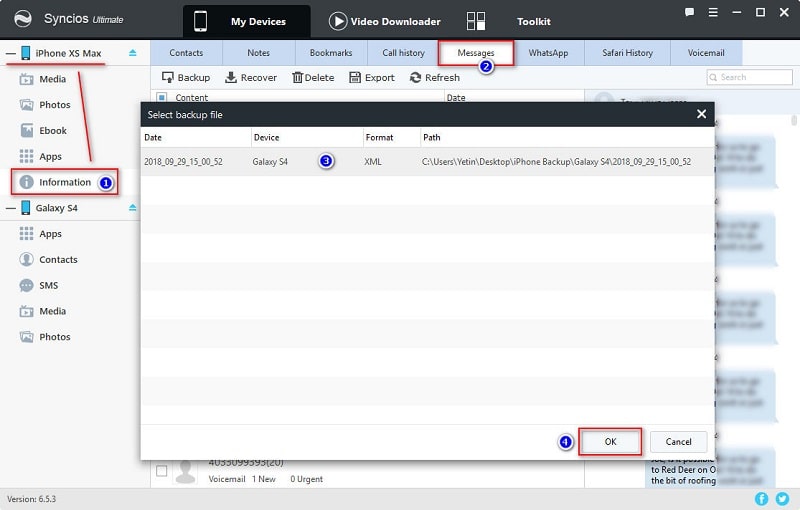Switch to the Contacts tab
The image size is (800, 510).
pyautogui.click(x=186, y=53)
